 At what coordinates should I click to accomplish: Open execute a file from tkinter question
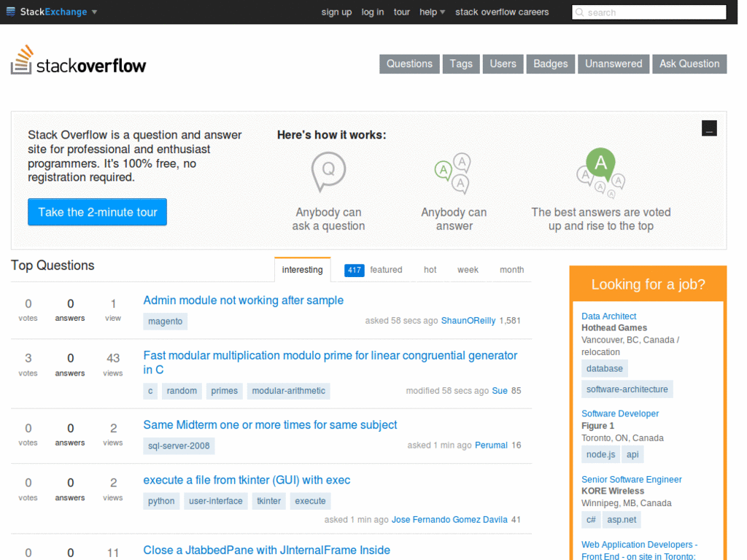coord(247,480)
